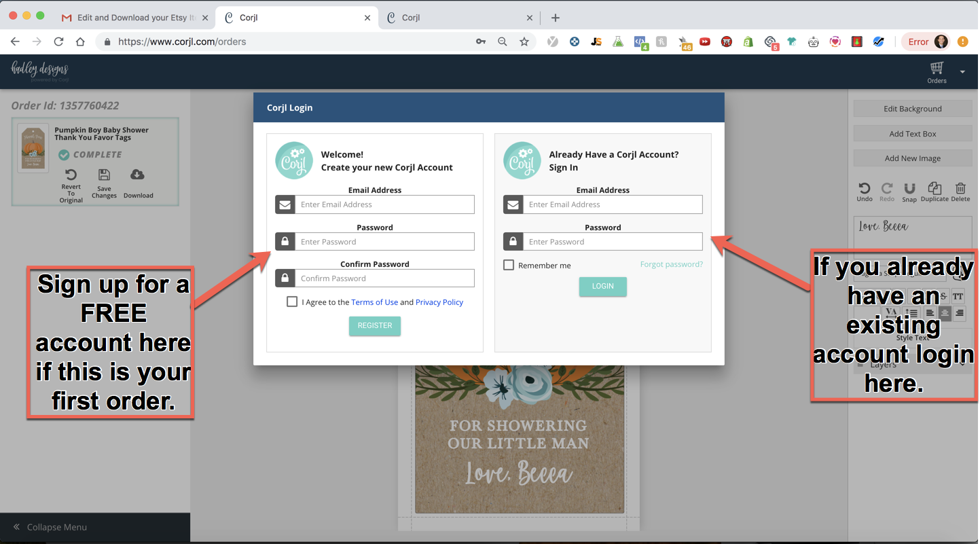This screenshot has width=980, height=544.
Task: Open the green flask extension icon
Action: pos(618,41)
